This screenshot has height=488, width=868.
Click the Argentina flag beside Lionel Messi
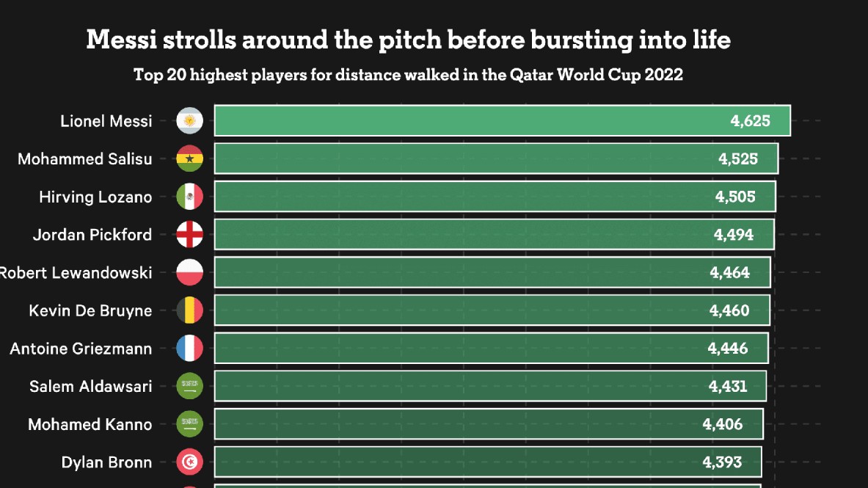(190, 120)
